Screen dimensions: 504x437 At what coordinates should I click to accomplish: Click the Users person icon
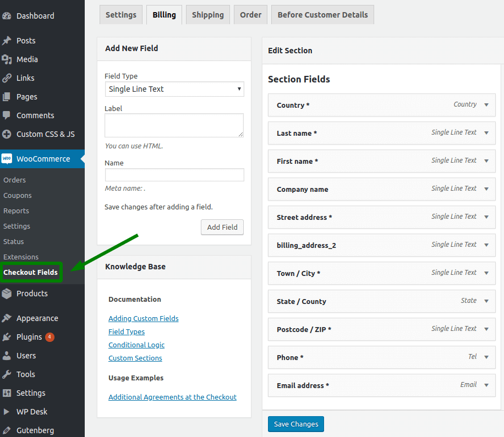pos(7,356)
